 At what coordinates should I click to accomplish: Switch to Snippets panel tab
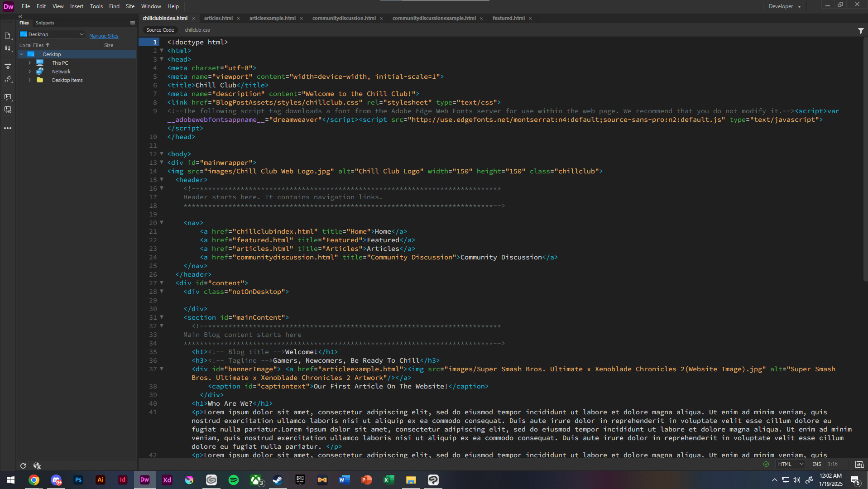45,23
